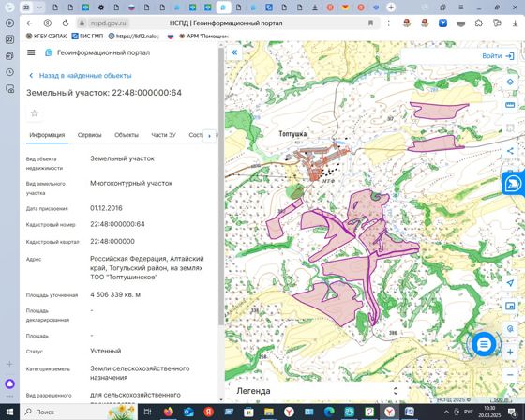Open the virtual assistant helmet icon
The image size is (525, 420).
coord(513,184)
